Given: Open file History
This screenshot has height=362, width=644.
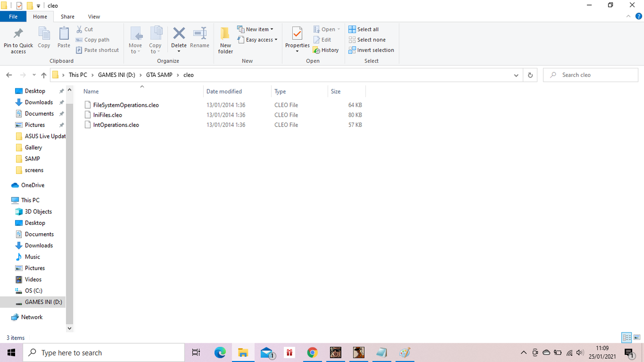Looking at the screenshot, I should click(326, 50).
